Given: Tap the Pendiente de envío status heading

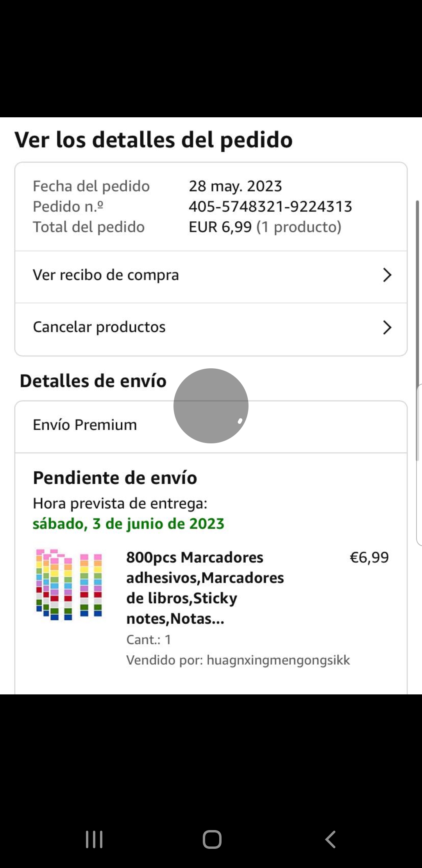Looking at the screenshot, I should pos(115,478).
